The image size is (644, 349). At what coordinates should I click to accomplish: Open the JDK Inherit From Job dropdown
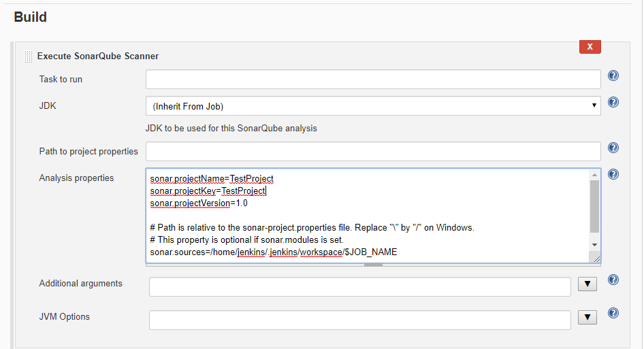click(373, 106)
